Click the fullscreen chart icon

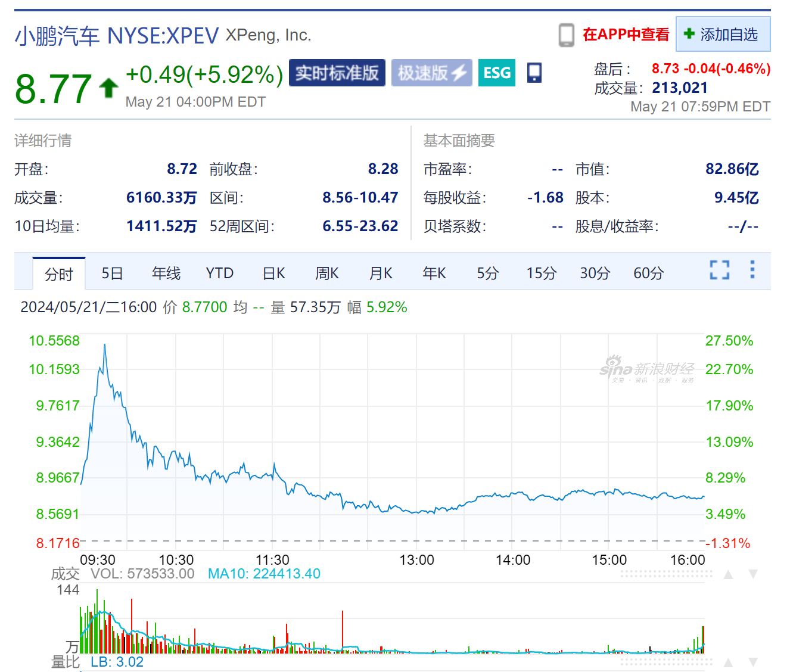720,271
